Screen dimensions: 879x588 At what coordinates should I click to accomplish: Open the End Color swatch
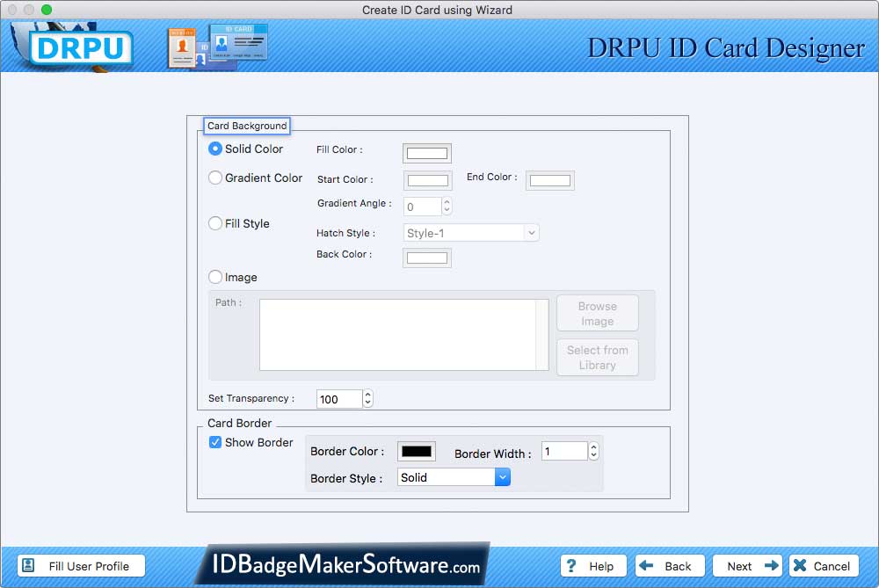point(550,180)
